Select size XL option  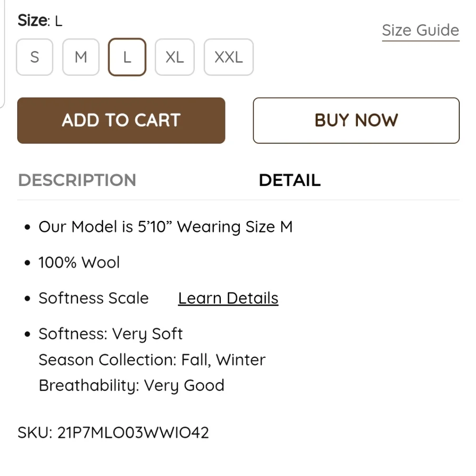tap(175, 57)
